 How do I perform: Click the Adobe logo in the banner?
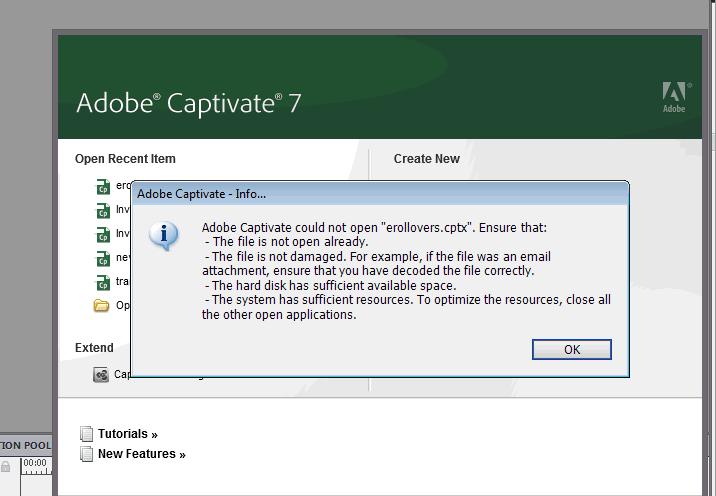[675, 97]
